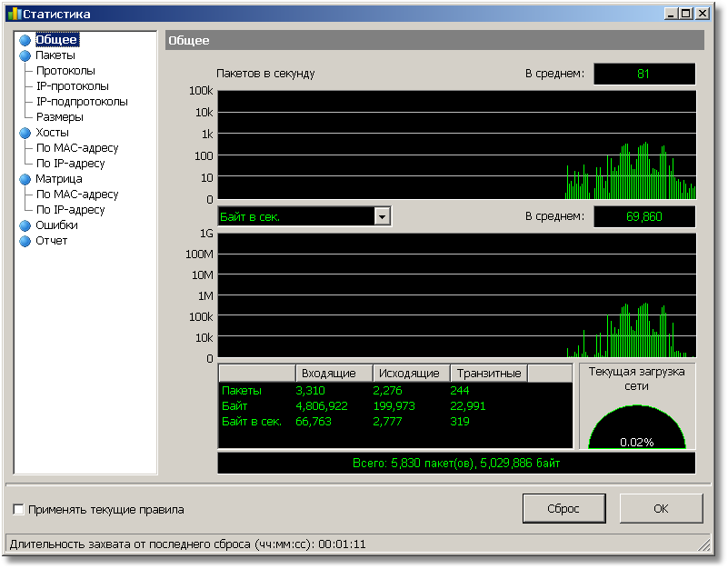Select Протоколы in the tree

click(x=65, y=71)
